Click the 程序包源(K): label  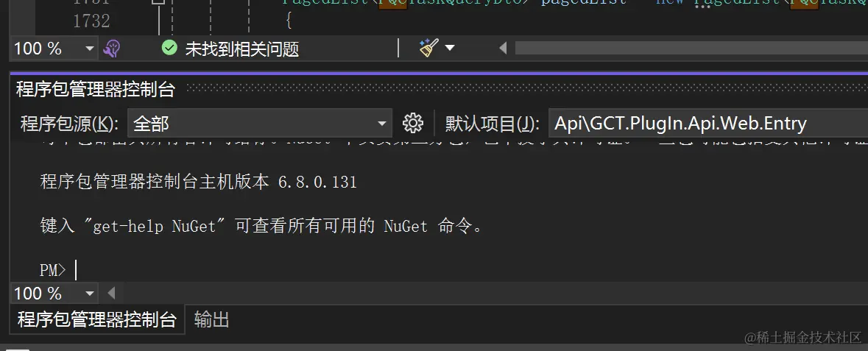click(x=69, y=123)
